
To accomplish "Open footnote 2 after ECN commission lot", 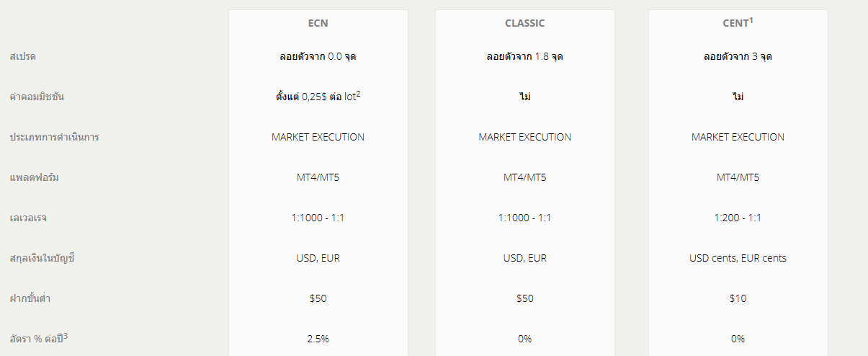I will 358,92.
